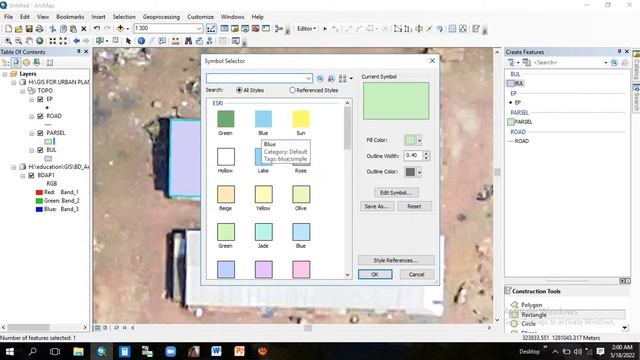Image resolution: width=640 pixels, height=360 pixels.
Task: Collapse the Layers root node
Action: tap(5, 74)
